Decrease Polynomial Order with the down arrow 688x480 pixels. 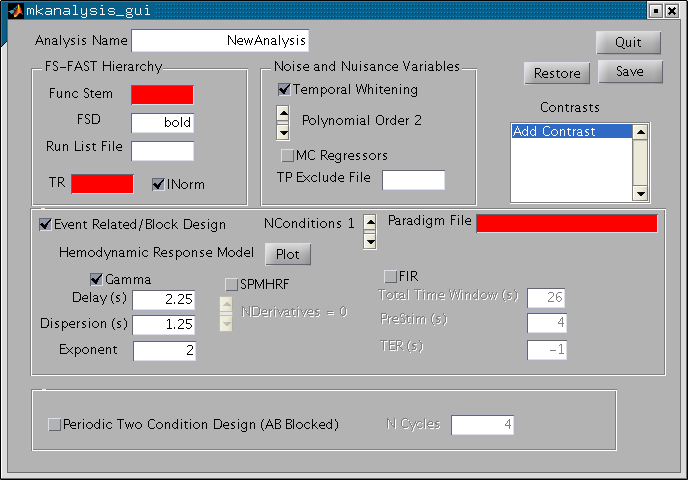283,130
